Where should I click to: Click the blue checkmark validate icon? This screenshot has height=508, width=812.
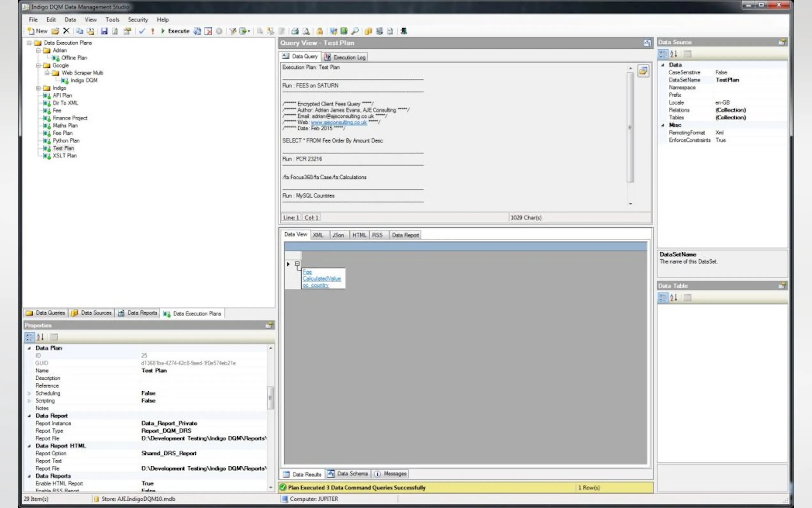tap(142, 31)
